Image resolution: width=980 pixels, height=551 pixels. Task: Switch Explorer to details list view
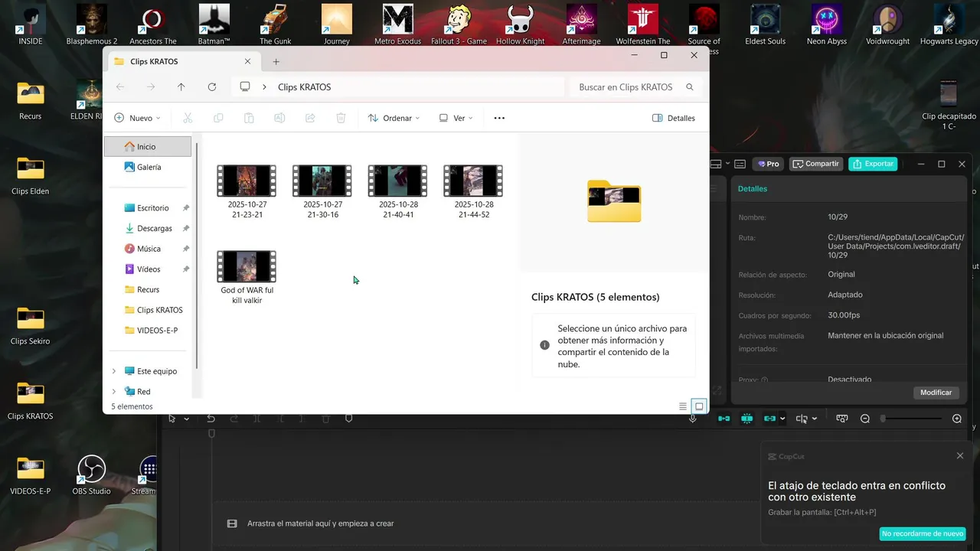pos(683,406)
